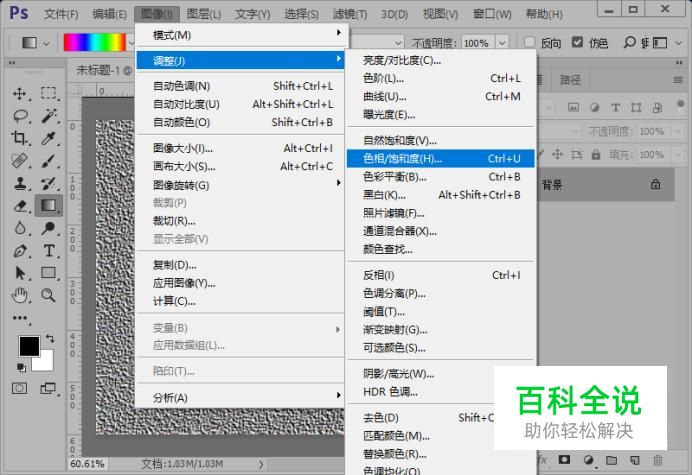Delete layer trash icon

coord(658,460)
